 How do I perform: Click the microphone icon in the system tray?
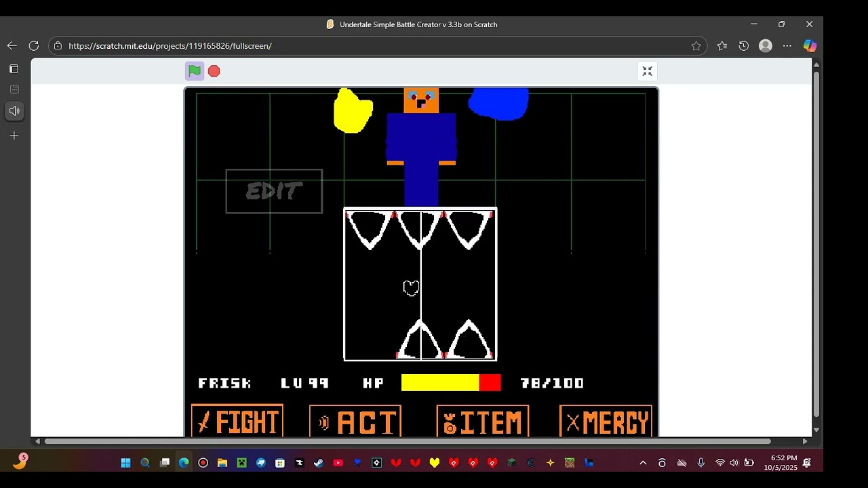701,463
